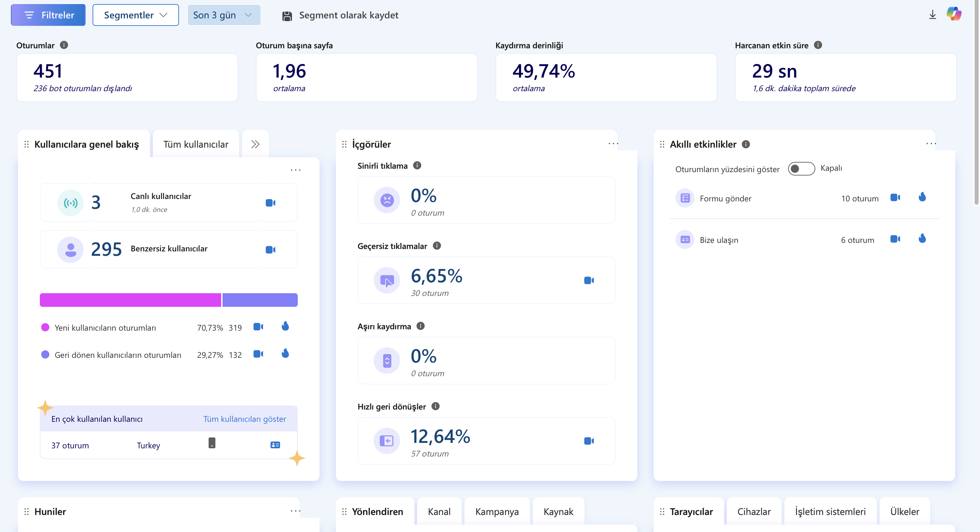980x532 pixels.
Task: Switch to the Kampanya tab
Action: click(x=497, y=512)
